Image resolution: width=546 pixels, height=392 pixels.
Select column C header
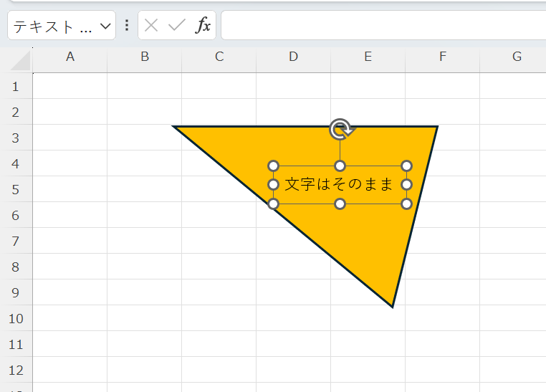click(x=219, y=57)
